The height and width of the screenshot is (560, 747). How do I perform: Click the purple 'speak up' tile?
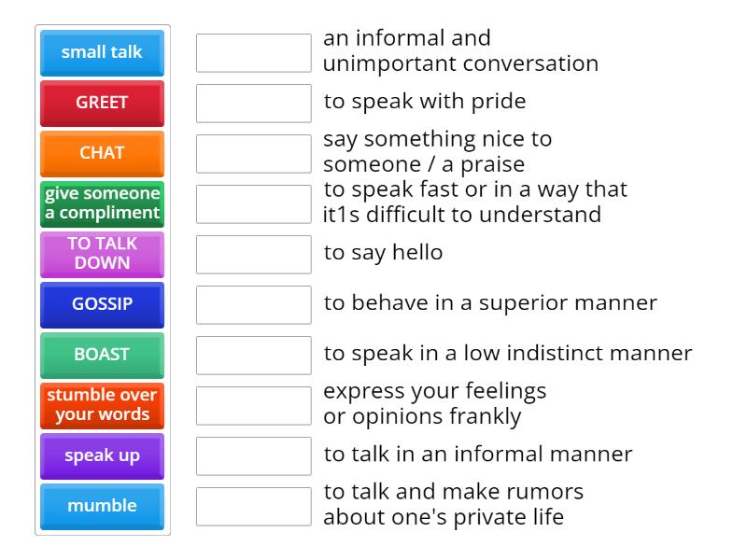pyautogui.click(x=102, y=455)
